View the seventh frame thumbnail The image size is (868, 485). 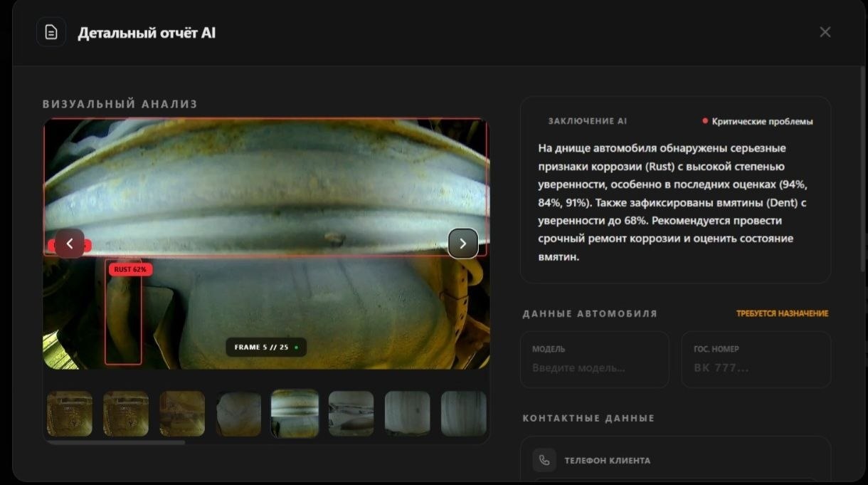point(407,413)
